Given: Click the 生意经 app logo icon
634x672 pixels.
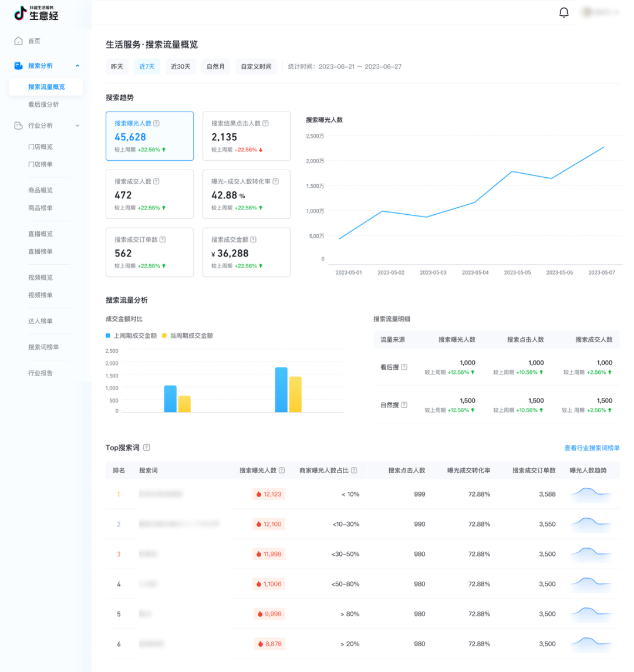Looking at the screenshot, I should 18,13.
